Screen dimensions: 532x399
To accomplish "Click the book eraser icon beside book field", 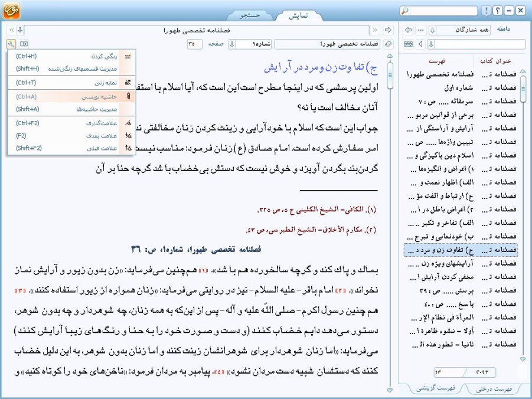I will [x=389, y=44].
